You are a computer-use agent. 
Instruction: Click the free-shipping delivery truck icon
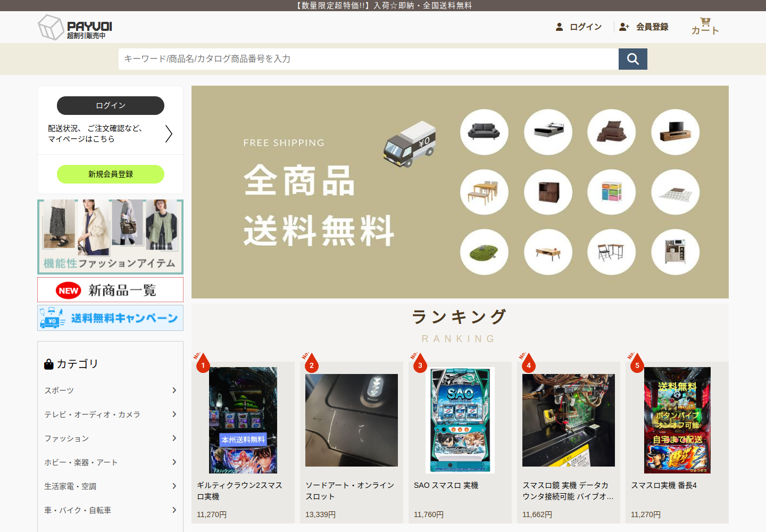[410, 144]
